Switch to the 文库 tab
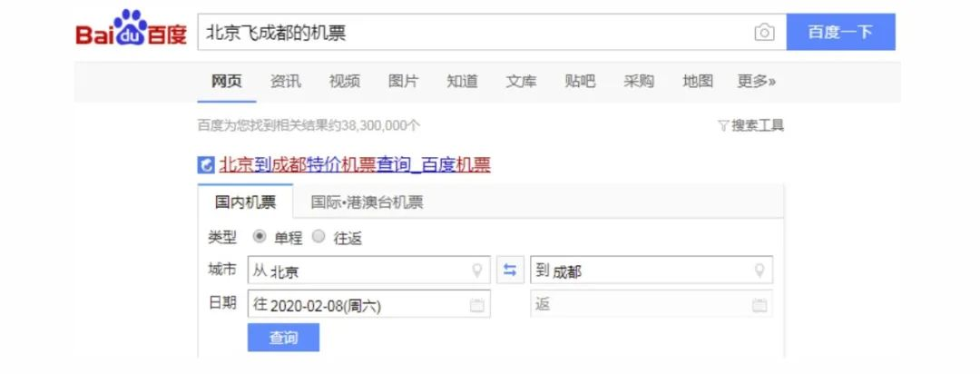 click(521, 82)
